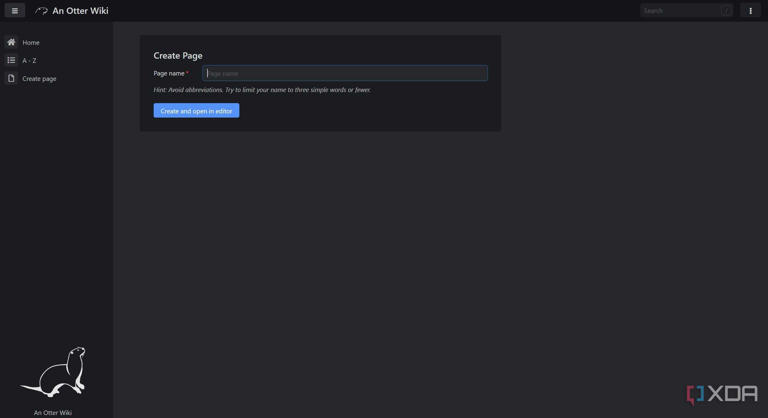768x418 pixels.
Task: Toggle the sidebar with the hamburger menu icon
Action: 15,10
